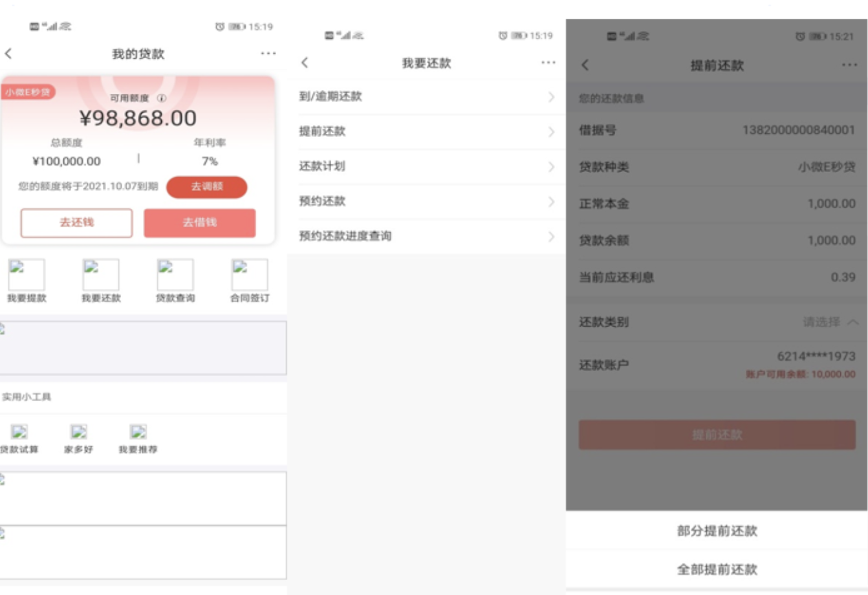Open the 我要还款 shortcut icon
Image resolution: width=868 pixels, height=595 pixels.
[x=101, y=275]
